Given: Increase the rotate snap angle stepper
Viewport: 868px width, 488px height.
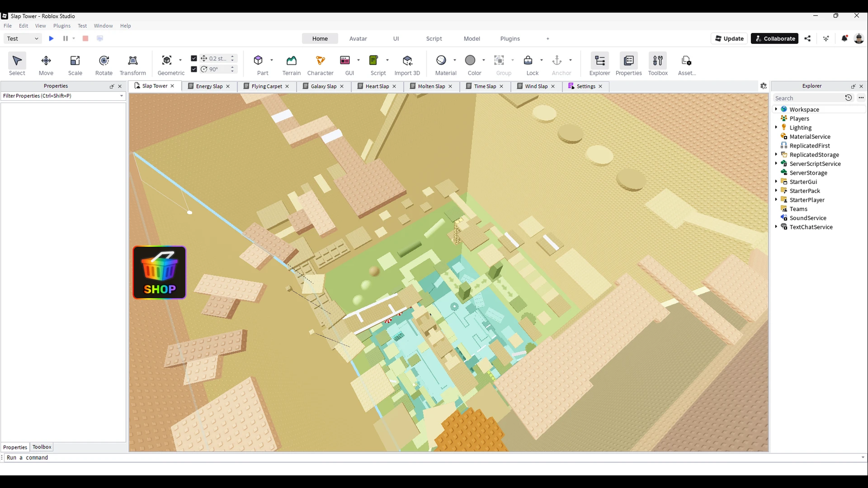Looking at the screenshot, I should [x=233, y=67].
